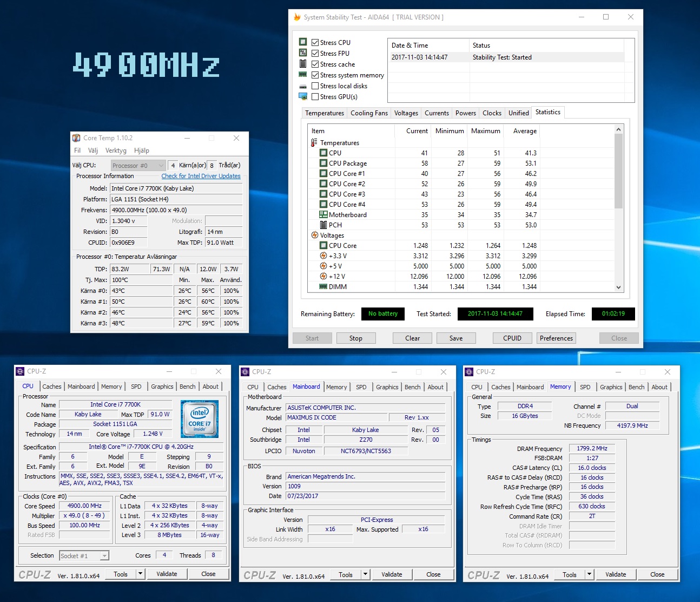Click the Stress cache chip icon
700x602 pixels.
click(x=303, y=64)
